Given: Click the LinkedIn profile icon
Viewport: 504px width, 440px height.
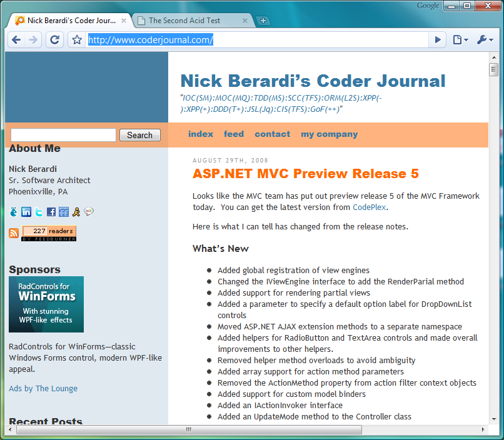Looking at the screenshot, I should click(26, 212).
